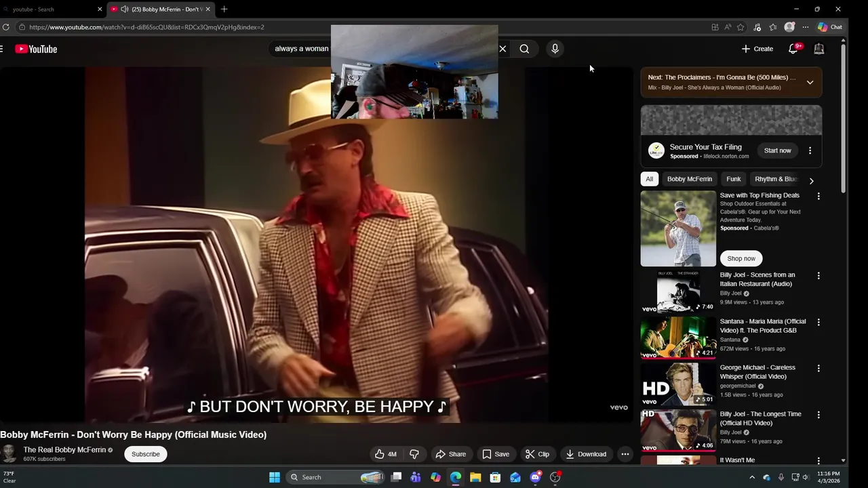
Task: Open options for The Longest Time video
Action: pyautogui.click(x=818, y=415)
